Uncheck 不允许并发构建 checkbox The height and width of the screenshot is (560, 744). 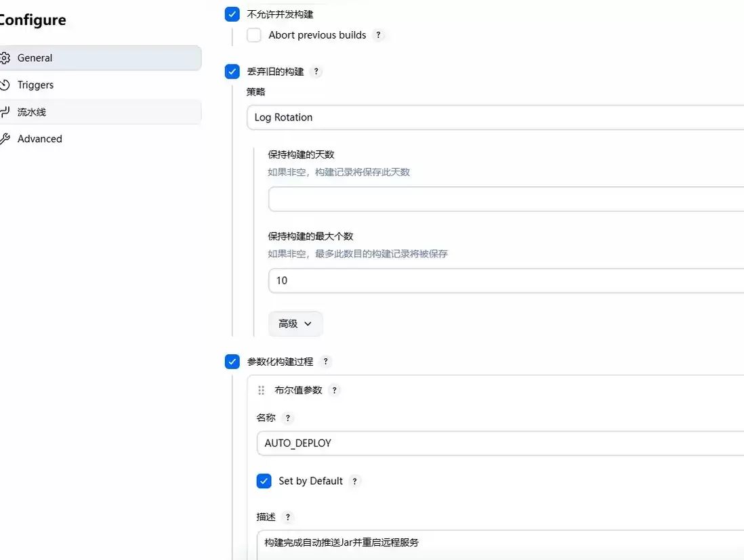[232, 14]
